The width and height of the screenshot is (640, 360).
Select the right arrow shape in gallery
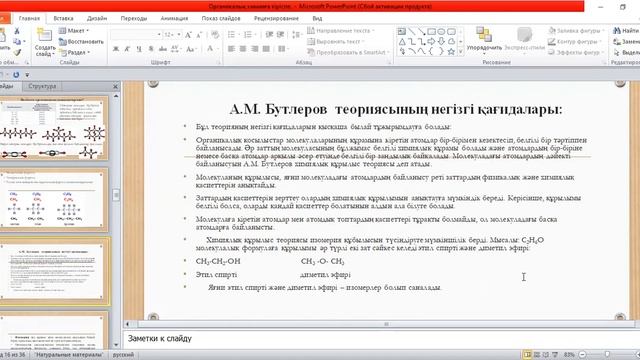click(x=431, y=42)
